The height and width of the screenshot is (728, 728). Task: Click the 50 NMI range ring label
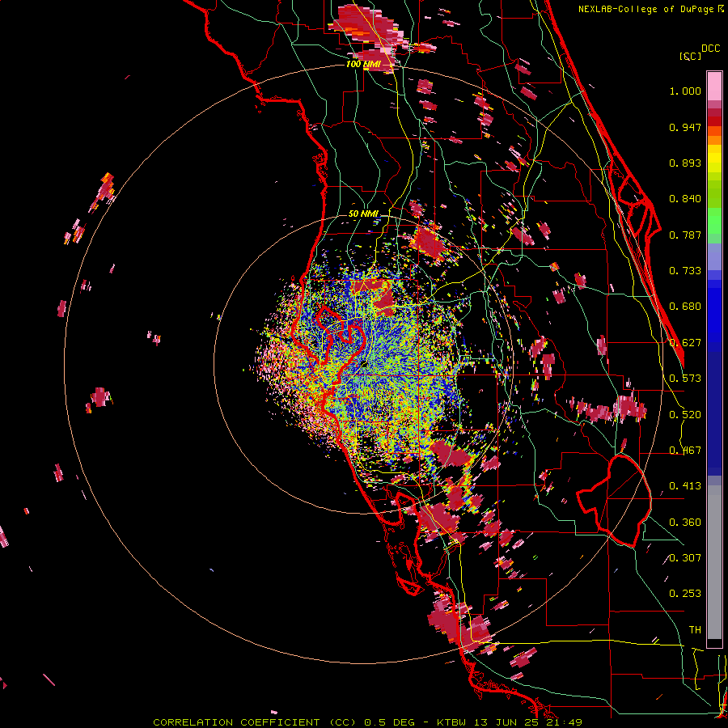tap(363, 214)
